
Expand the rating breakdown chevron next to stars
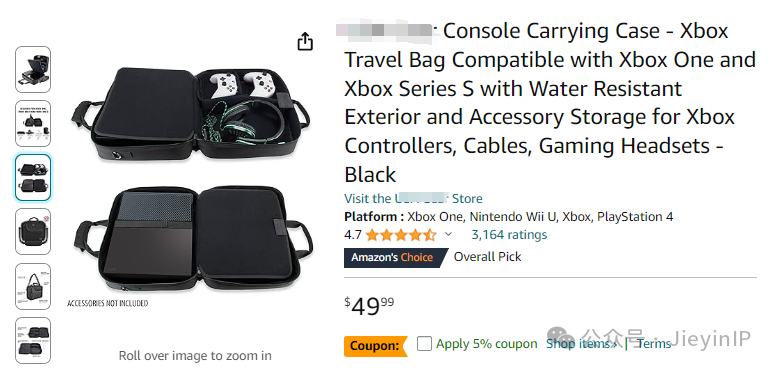(448, 234)
